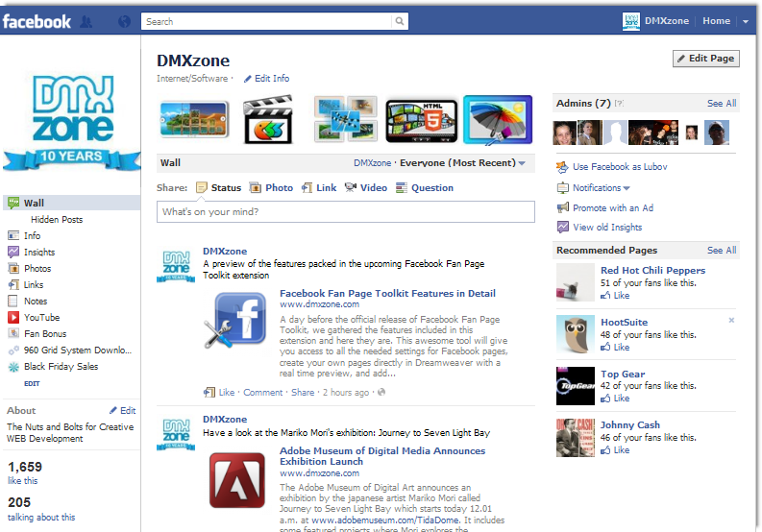The height and width of the screenshot is (532, 762).
Task: Click DMXzone avatar in the top bar
Action: tap(631, 21)
